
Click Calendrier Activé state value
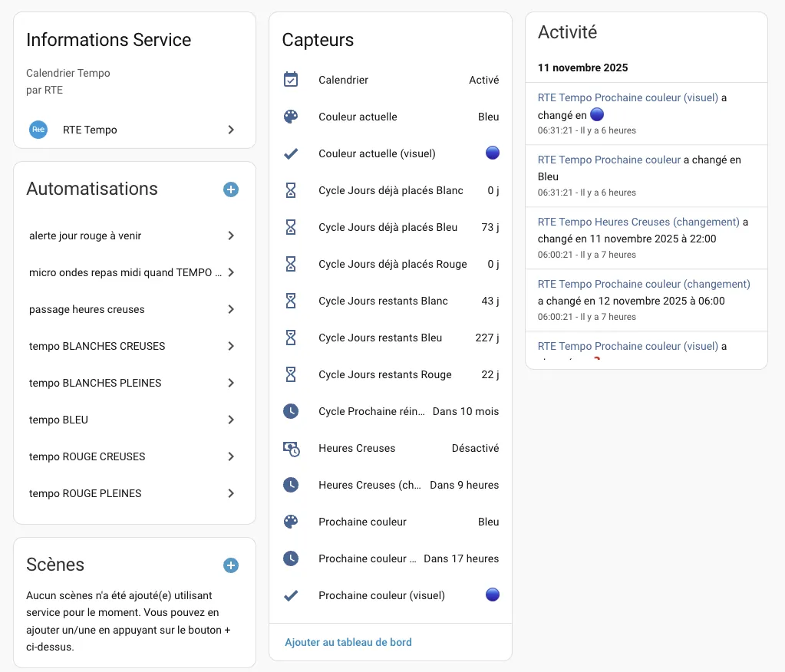click(483, 80)
